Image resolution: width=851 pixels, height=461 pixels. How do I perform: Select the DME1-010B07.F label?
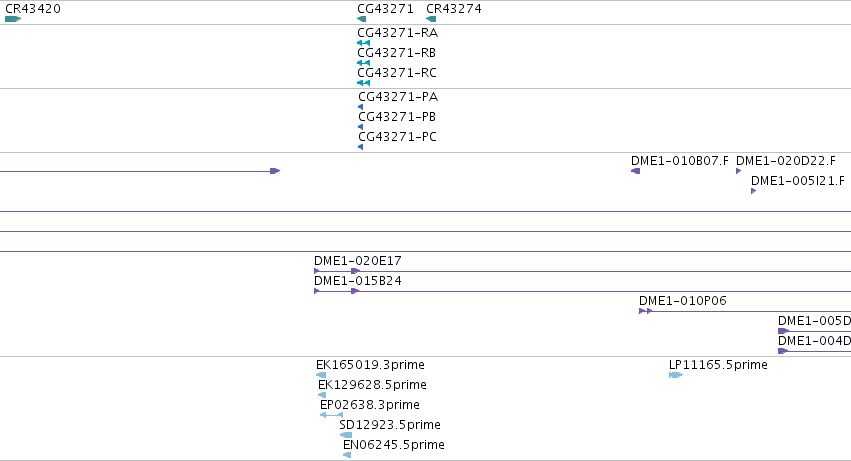click(x=679, y=161)
